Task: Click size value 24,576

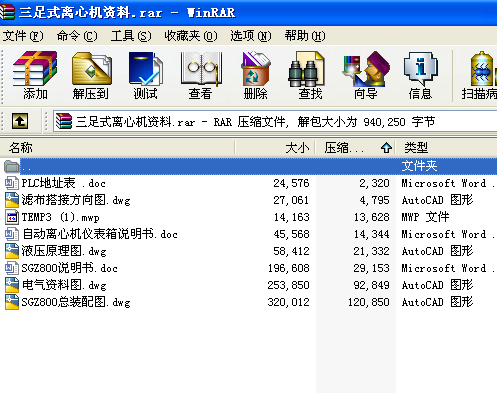Action: tap(291, 183)
